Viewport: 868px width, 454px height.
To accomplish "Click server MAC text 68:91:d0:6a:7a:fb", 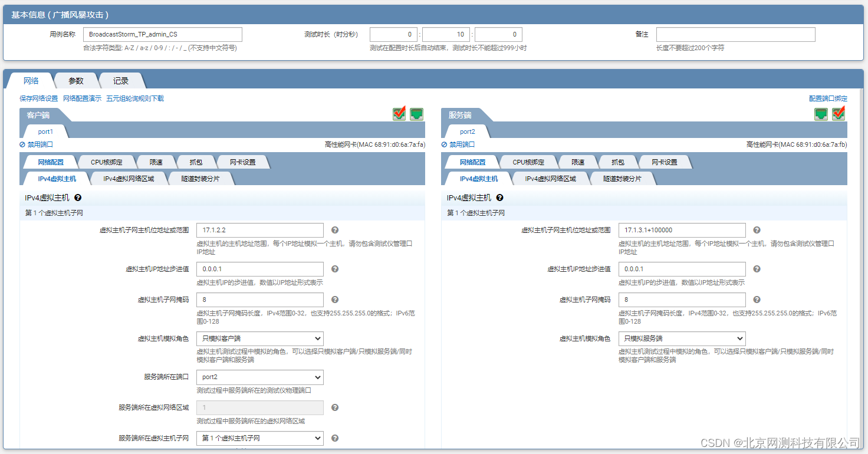I will coord(821,144).
